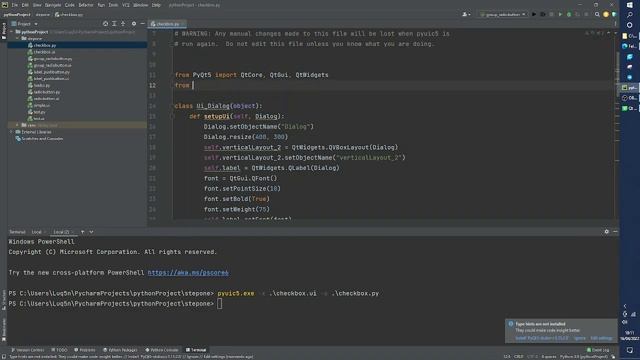Click Search Everywhere magnifier

coord(597,15)
